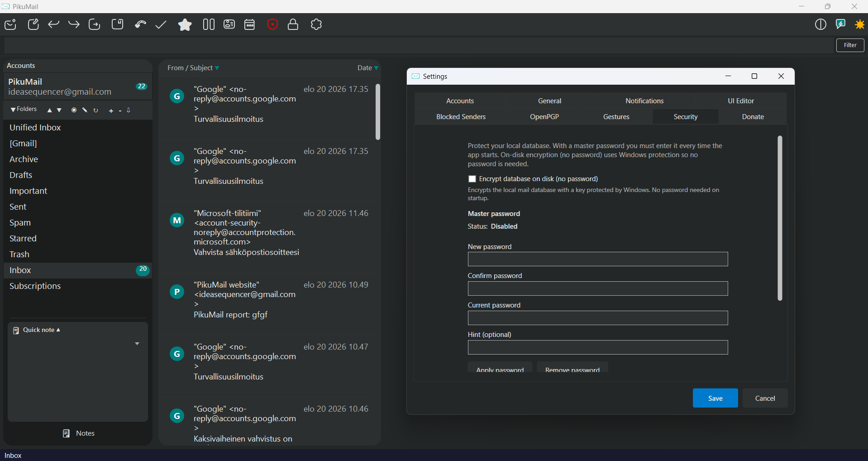Click in the Current password field
Image resolution: width=868 pixels, height=461 pixels.
(x=598, y=318)
